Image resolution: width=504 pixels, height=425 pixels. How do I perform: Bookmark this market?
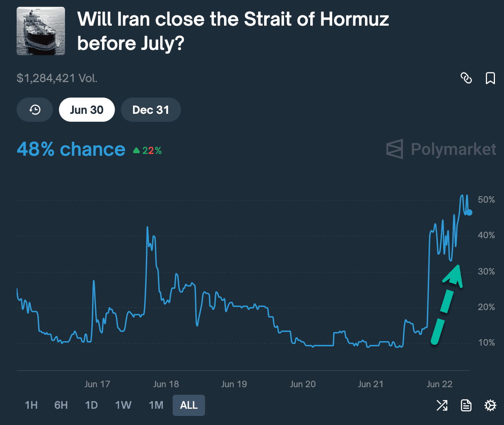coord(490,78)
